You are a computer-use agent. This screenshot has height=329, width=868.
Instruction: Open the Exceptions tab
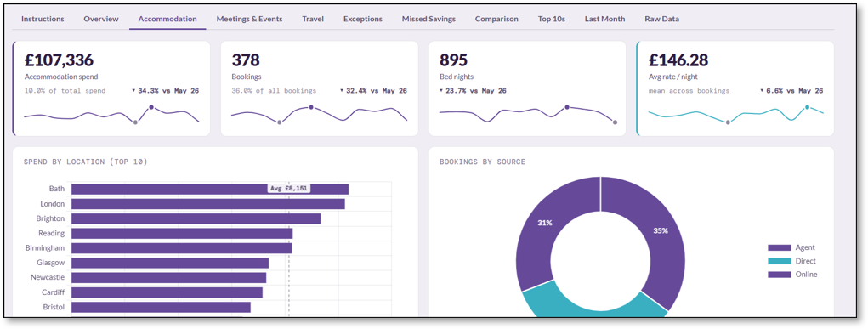tap(363, 19)
